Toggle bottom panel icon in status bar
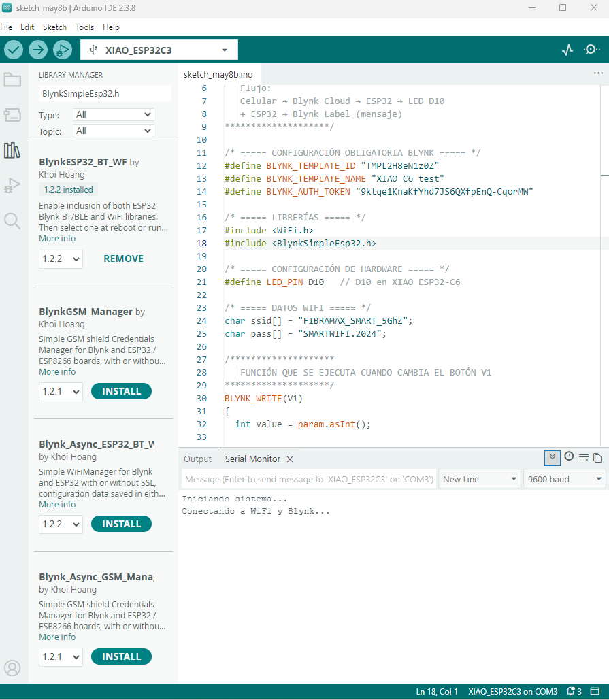This screenshot has width=609, height=700. pos(595,692)
